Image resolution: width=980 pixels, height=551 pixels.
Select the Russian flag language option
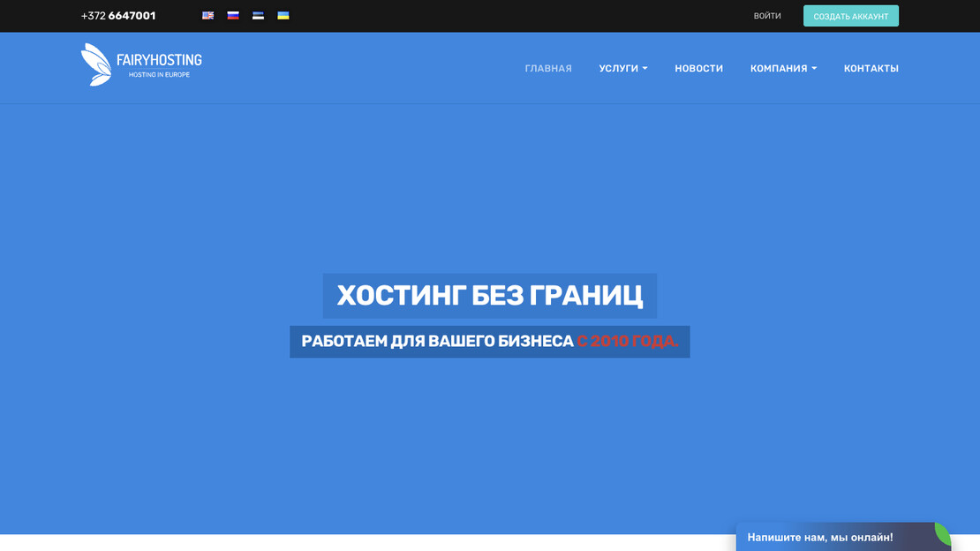coord(233,16)
